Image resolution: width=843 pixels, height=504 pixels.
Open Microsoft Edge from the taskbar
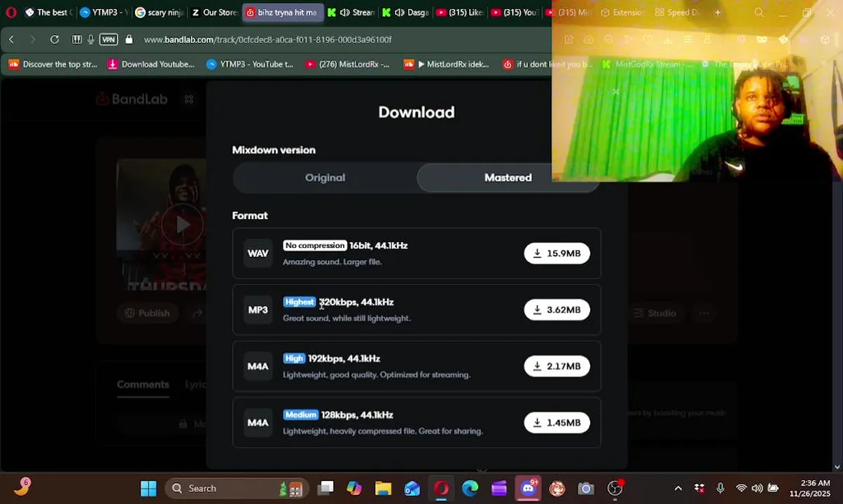[470, 489]
